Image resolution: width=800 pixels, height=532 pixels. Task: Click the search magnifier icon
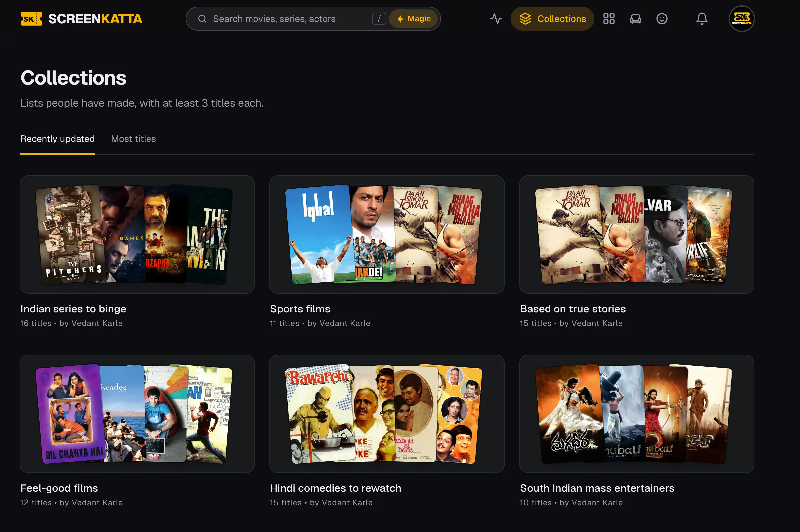tap(202, 19)
